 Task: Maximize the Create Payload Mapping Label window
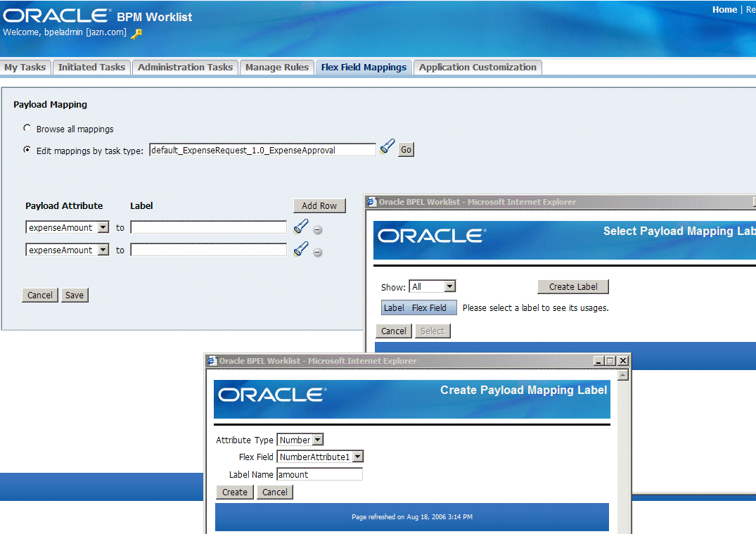(610, 361)
